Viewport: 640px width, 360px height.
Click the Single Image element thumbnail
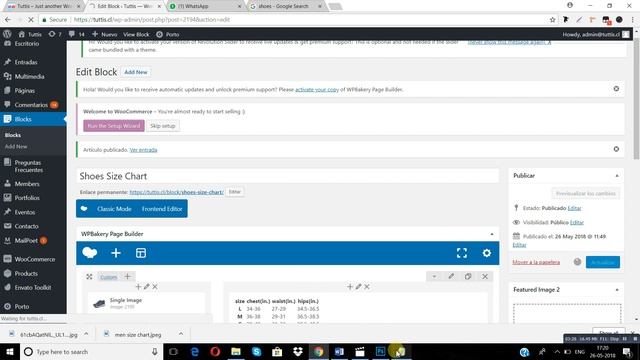[x=99, y=303]
